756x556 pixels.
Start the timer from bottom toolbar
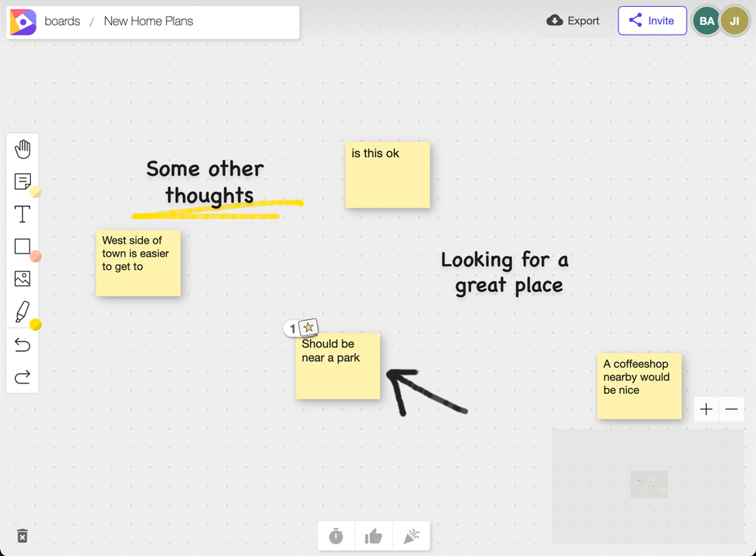click(336, 536)
